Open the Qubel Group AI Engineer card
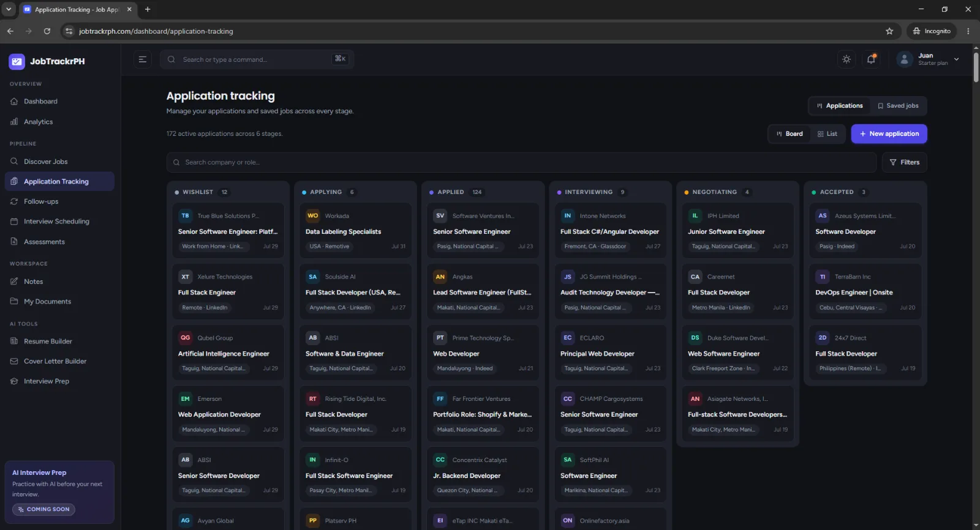 point(228,353)
